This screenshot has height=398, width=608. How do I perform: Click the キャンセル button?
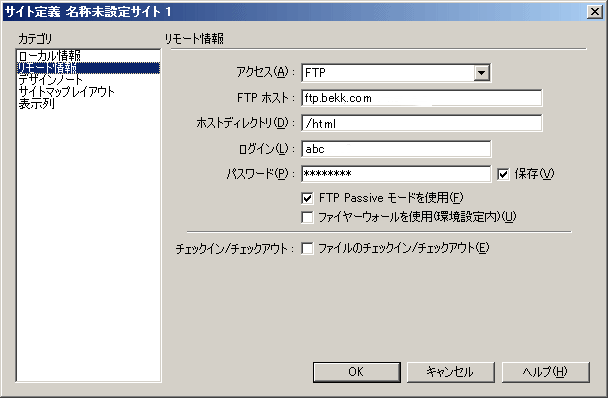coord(451,372)
